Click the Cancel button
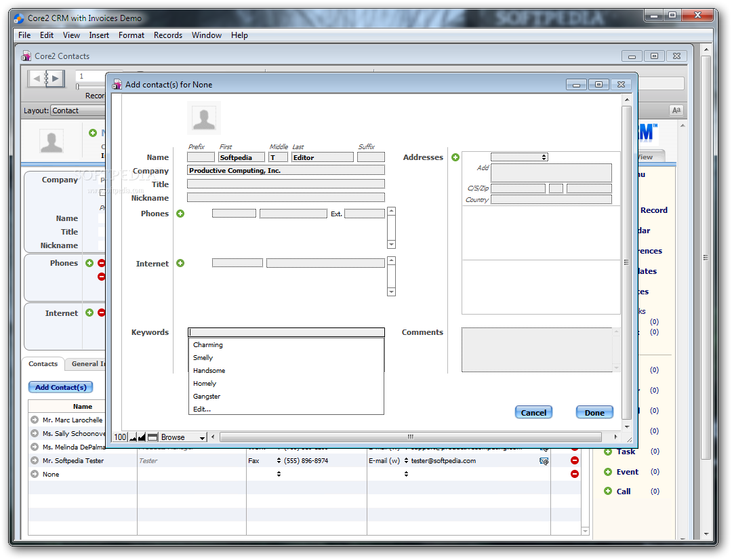Screen dimensions: 732x560 click(x=533, y=412)
